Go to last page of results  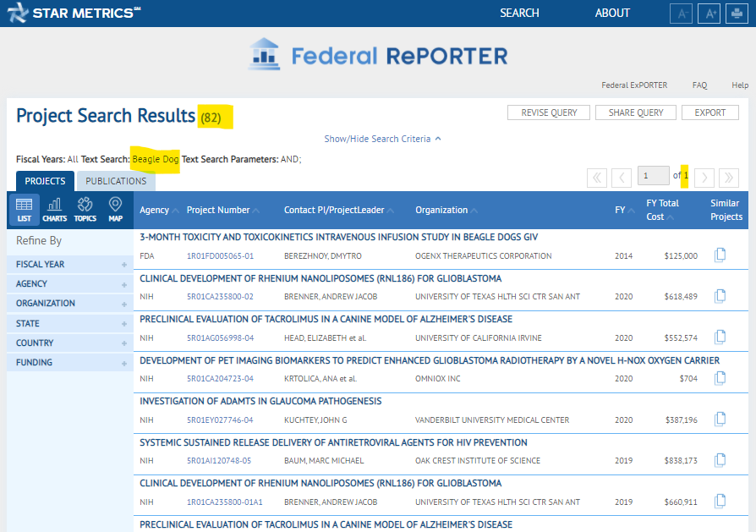pos(729,178)
